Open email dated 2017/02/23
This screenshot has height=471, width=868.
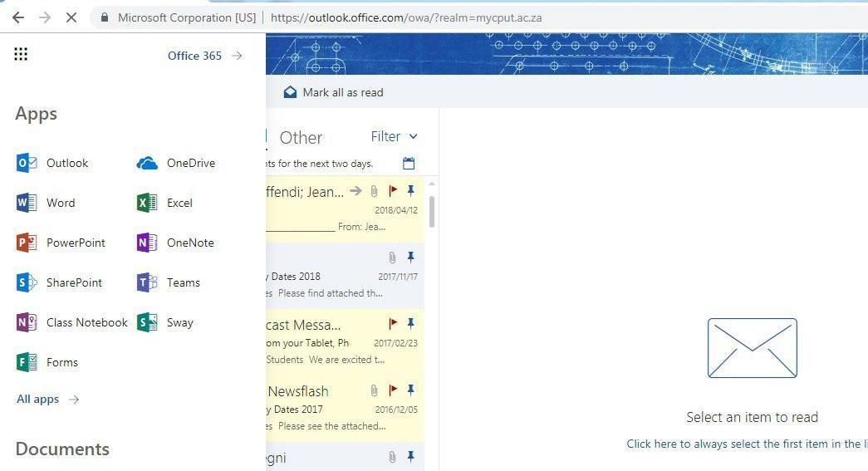pos(345,342)
